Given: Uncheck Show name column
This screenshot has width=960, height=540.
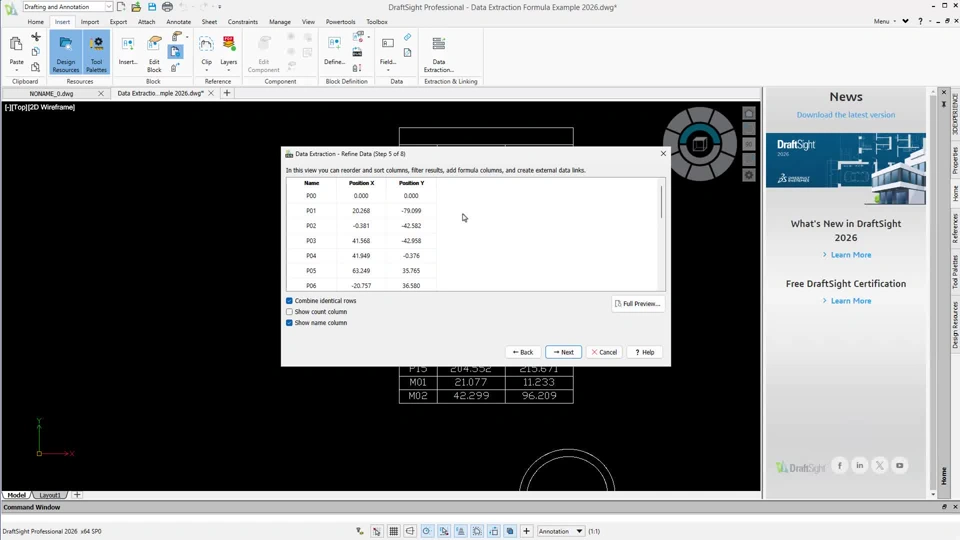Looking at the screenshot, I should pos(290,323).
